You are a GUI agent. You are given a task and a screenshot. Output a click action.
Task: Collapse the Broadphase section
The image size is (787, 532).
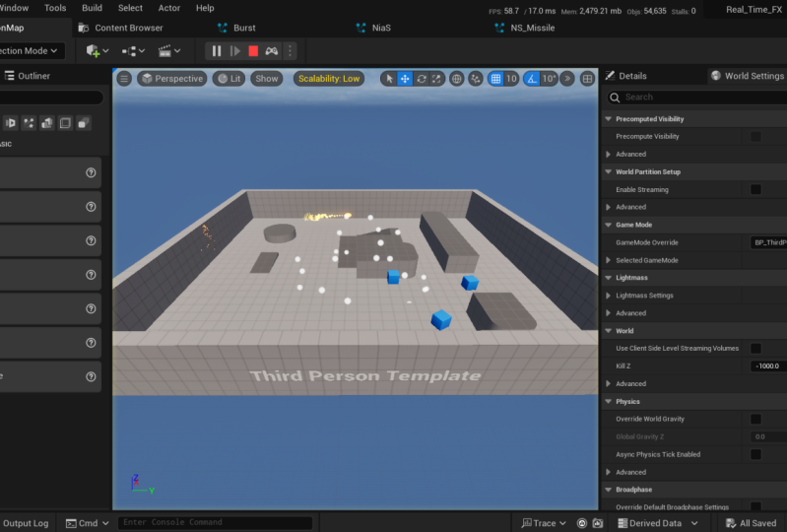pyautogui.click(x=609, y=490)
